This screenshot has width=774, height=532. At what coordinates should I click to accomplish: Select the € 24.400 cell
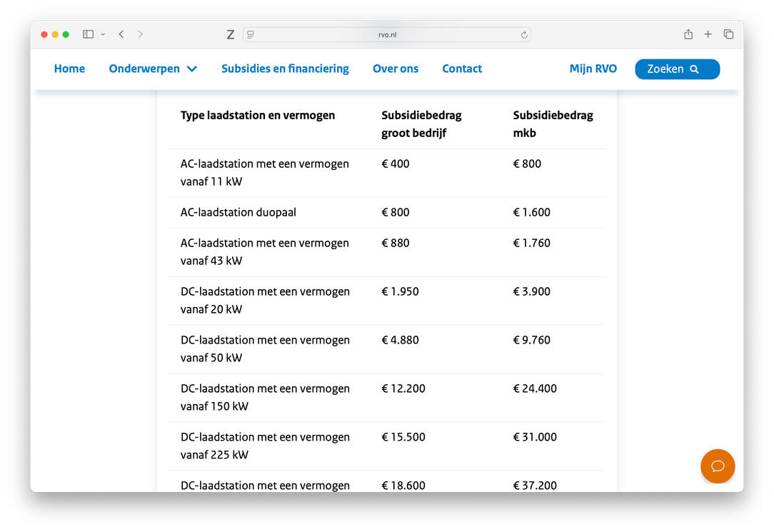[535, 388]
